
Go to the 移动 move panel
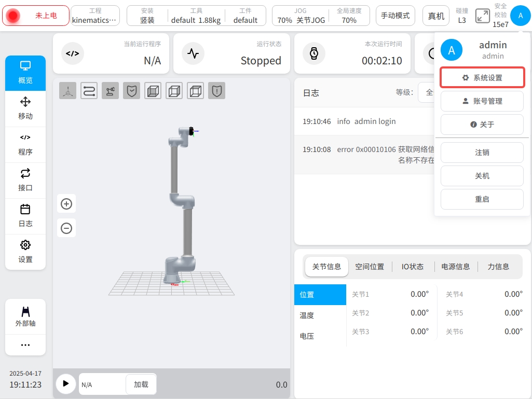pos(25,108)
